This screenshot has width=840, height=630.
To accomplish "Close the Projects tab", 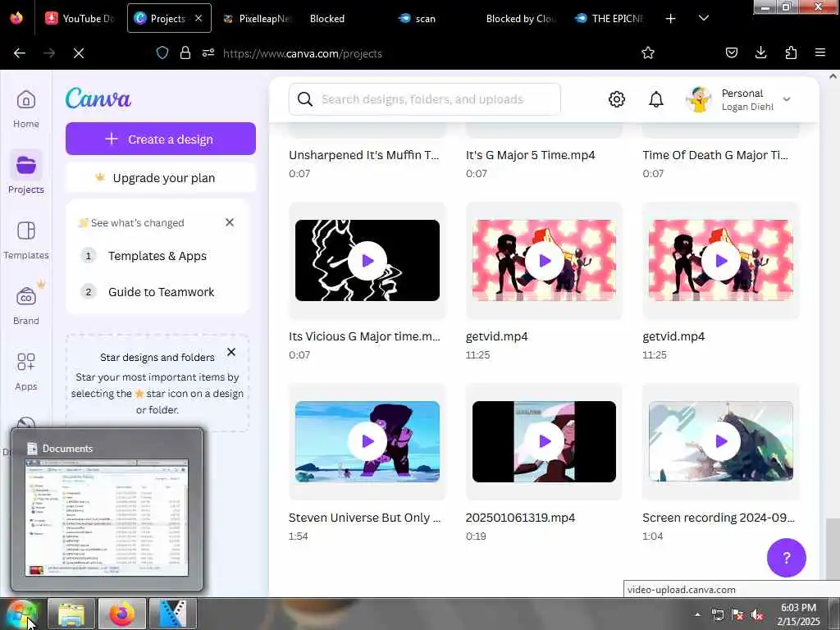I will (199, 18).
